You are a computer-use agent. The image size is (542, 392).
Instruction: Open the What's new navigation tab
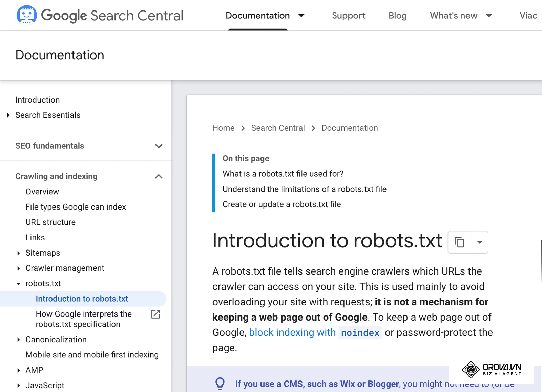click(x=454, y=16)
